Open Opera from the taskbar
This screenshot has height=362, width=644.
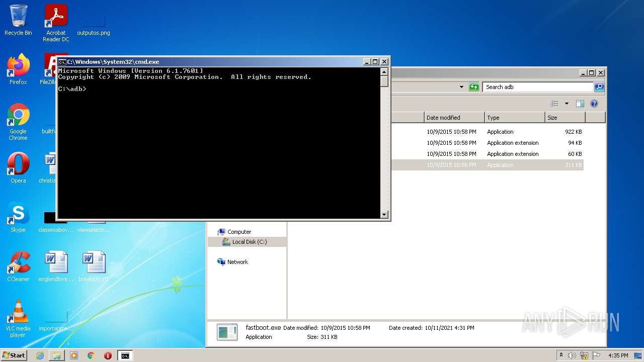point(108,355)
